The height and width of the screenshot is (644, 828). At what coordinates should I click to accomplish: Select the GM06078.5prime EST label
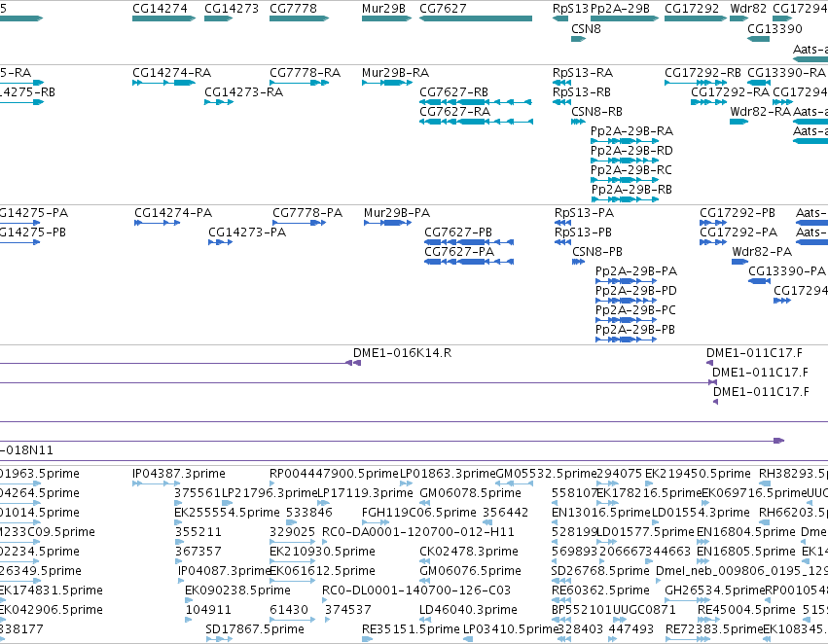[x=471, y=493]
